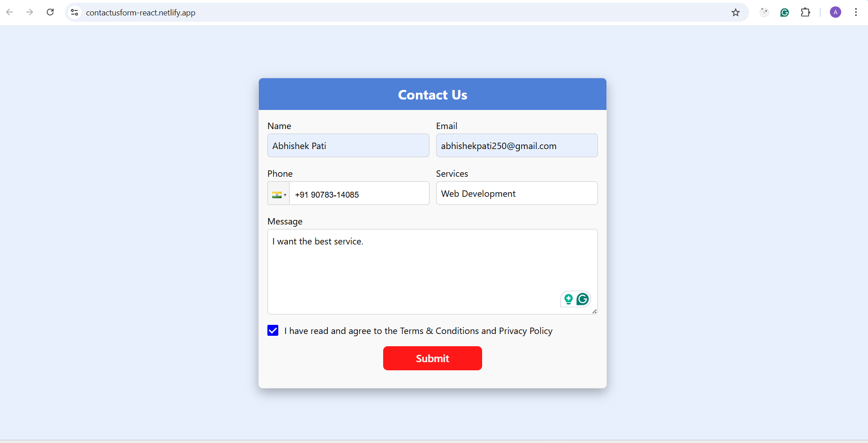
Task: Click the URL address bar text
Action: coord(141,12)
